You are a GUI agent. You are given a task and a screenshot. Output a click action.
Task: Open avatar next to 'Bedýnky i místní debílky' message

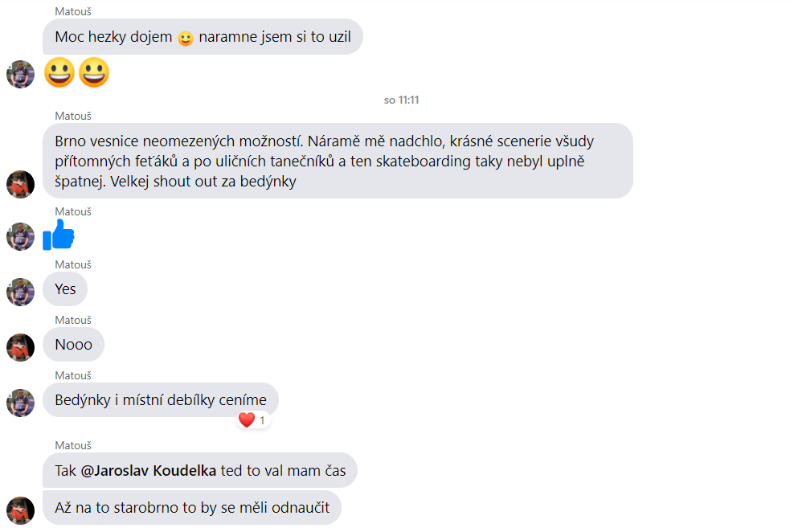(20, 403)
